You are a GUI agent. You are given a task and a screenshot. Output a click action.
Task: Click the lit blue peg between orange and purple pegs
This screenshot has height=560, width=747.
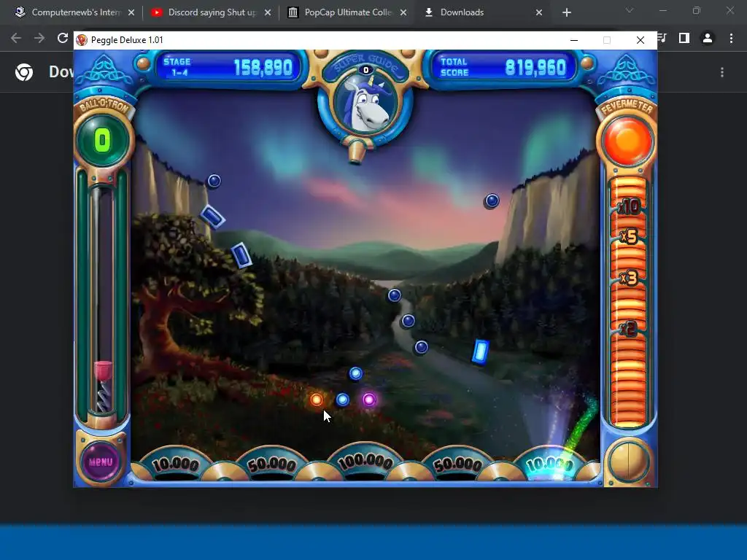[343, 400]
